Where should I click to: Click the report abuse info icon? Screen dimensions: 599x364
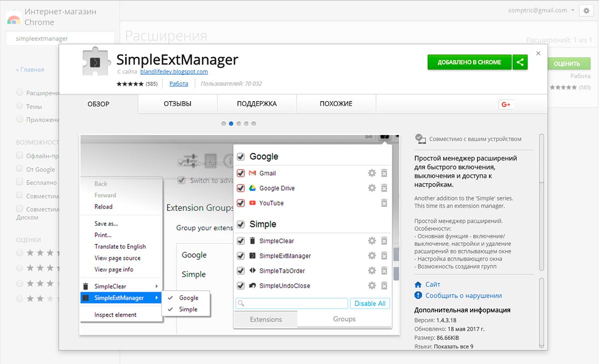tap(418, 296)
